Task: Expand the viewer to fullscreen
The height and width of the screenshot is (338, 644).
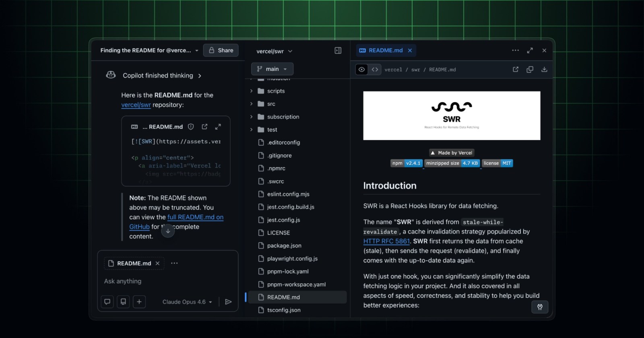Action: click(x=530, y=50)
